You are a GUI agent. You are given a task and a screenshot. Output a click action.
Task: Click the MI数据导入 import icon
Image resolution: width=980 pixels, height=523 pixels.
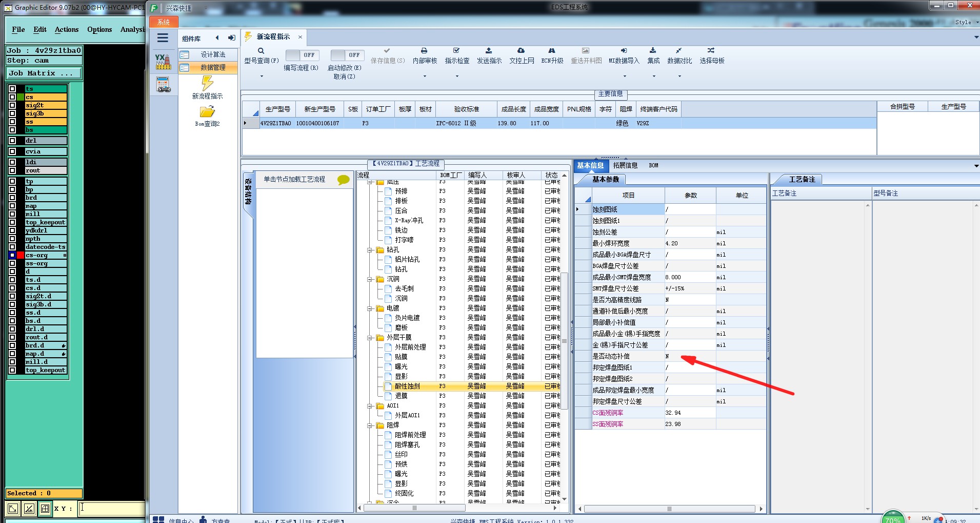pyautogui.click(x=624, y=51)
